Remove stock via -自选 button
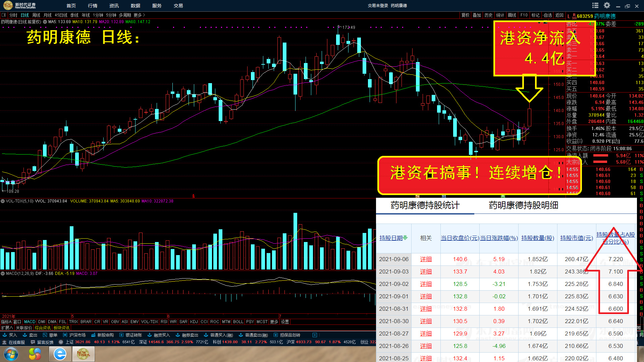Viewport: 644px width, 362px height. (x=547, y=15)
